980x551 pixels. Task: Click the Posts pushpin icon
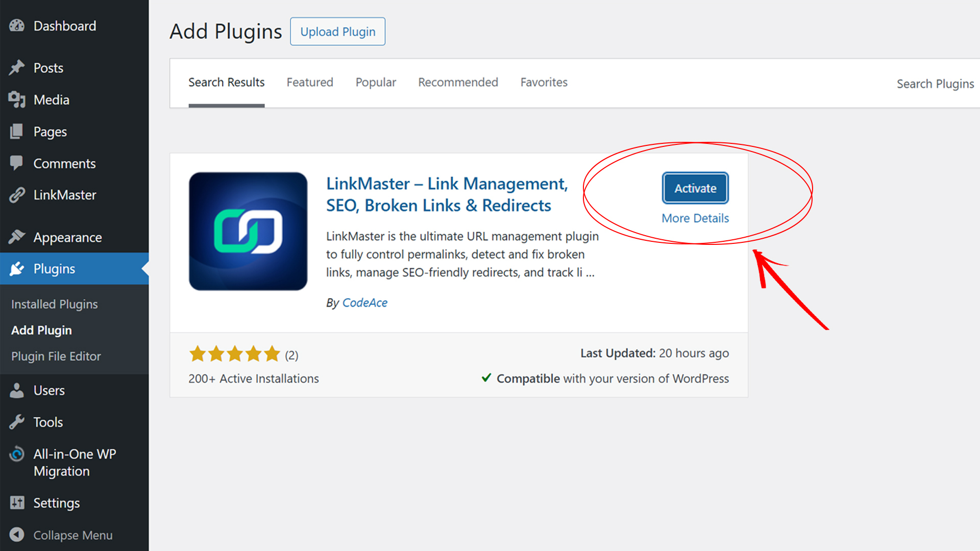(x=17, y=67)
